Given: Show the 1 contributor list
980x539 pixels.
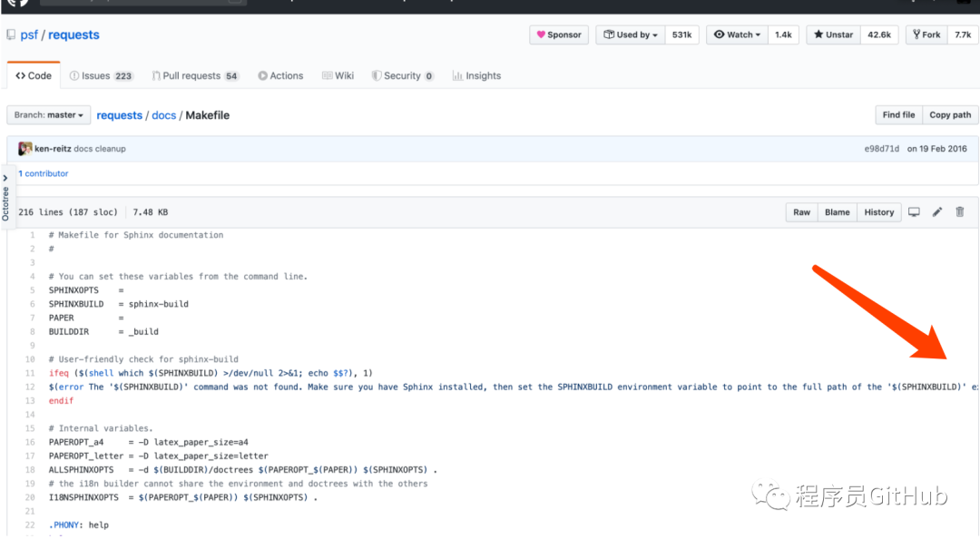Looking at the screenshot, I should 44,174.
